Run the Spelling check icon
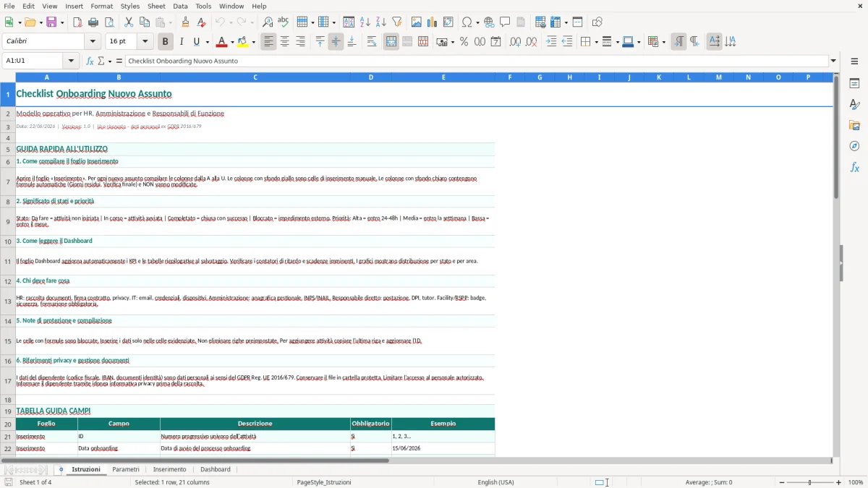This screenshot has width=868, height=488. click(x=284, y=22)
